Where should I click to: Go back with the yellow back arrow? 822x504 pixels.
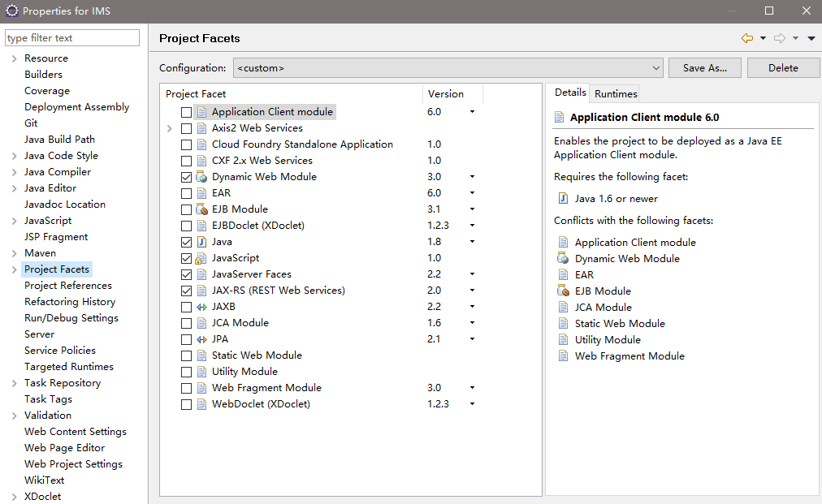pos(747,37)
